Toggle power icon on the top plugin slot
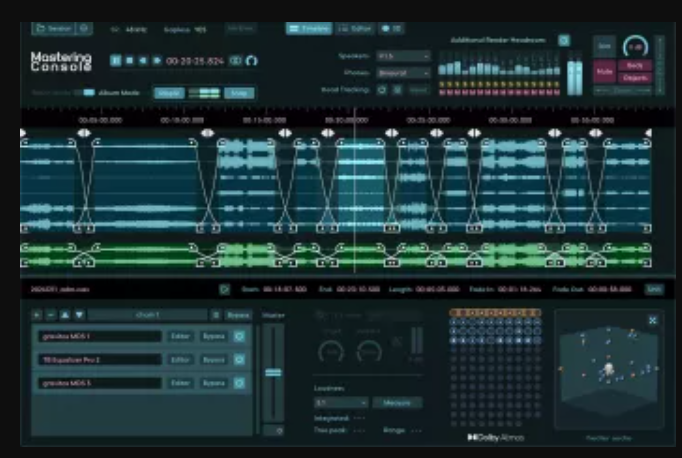The image size is (682, 458). (x=239, y=336)
